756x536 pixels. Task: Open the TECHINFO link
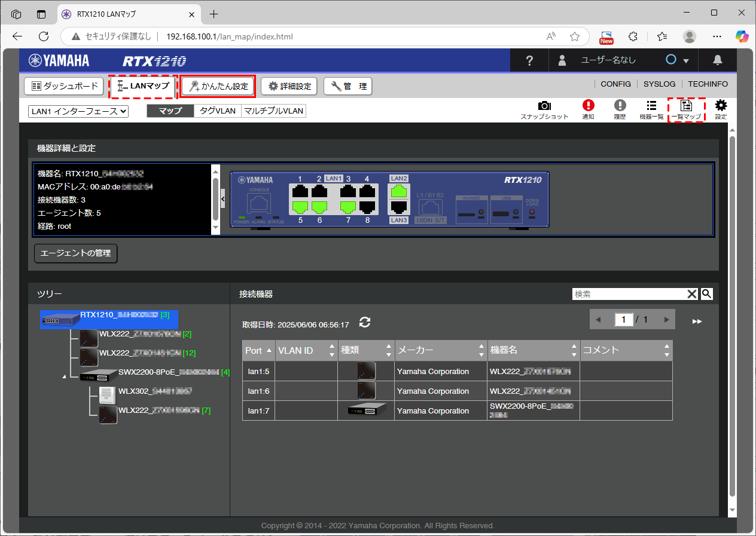click(x=708, y=84)
